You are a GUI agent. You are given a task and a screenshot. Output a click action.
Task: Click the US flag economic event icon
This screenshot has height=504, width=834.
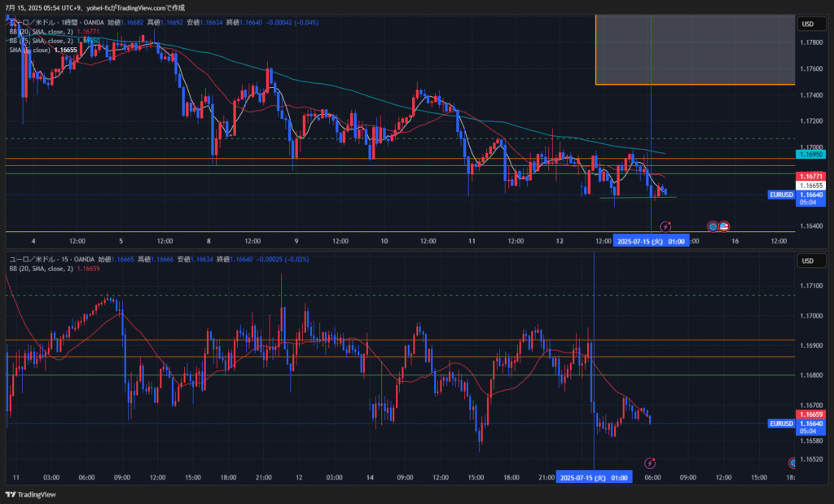pyautogui.click(x=724, y=226)
